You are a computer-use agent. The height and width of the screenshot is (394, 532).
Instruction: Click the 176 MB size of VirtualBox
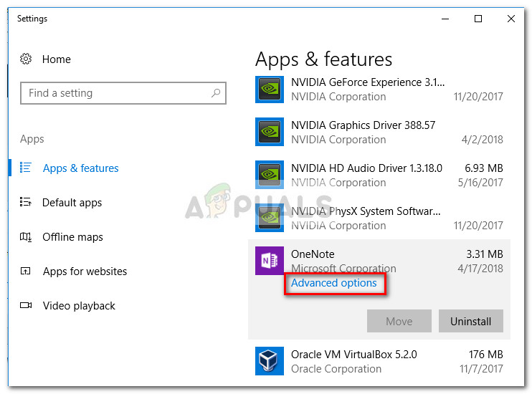pyautogui.click(x=485, y=355)
